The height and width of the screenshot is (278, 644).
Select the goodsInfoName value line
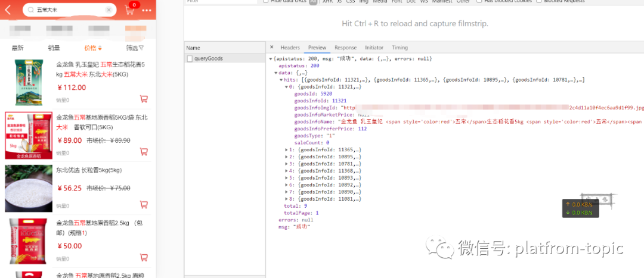[x=468, y=122]
